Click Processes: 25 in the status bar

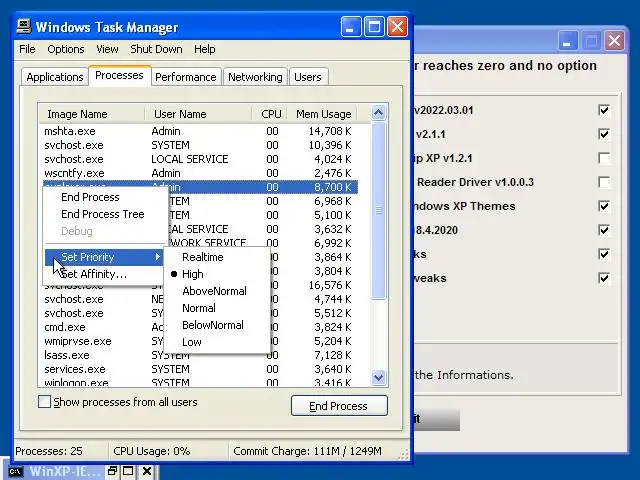pos(49,451)
